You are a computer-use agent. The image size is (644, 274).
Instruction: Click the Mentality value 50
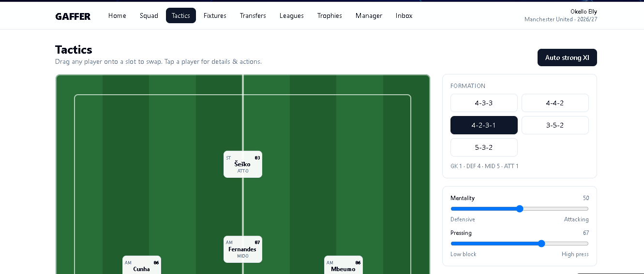click(x=586, y=198)
